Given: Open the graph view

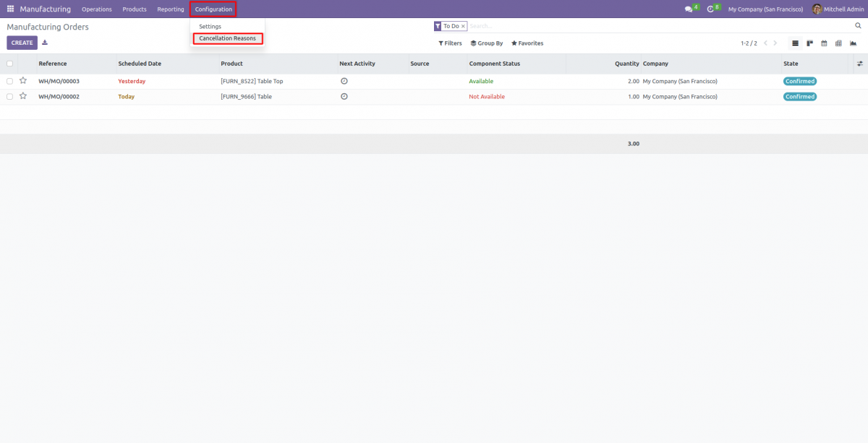Looking at the screenshot, I should coord(853,43).
